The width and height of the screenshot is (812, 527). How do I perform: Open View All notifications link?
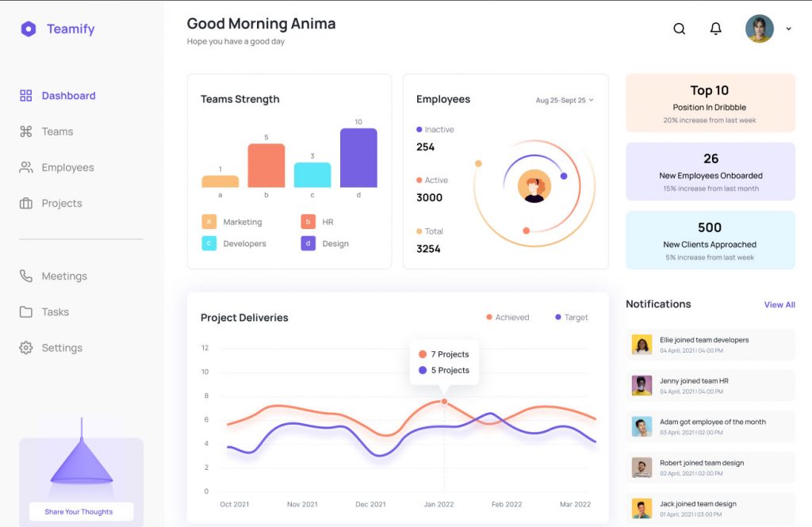tap(779, 304)
